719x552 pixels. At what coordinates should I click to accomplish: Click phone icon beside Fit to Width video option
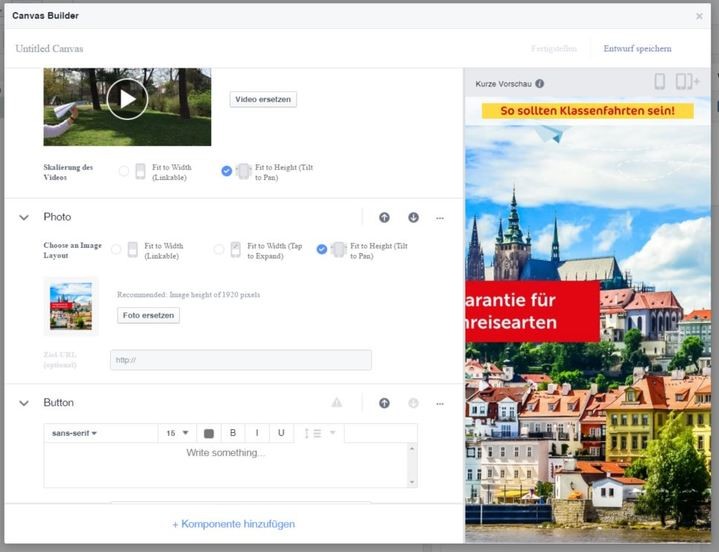coord(140,171)
